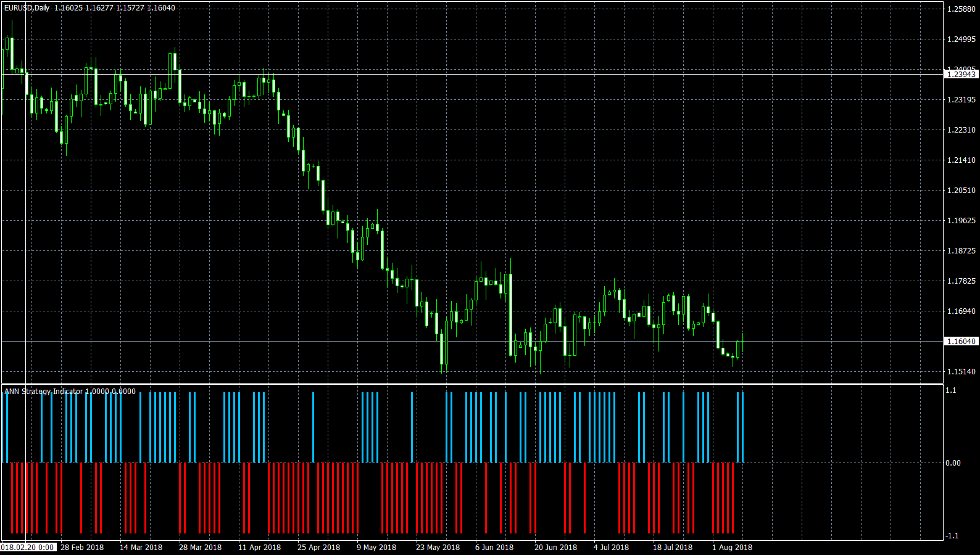Click the 11 Apr 2018 date label

pos(259,548)
